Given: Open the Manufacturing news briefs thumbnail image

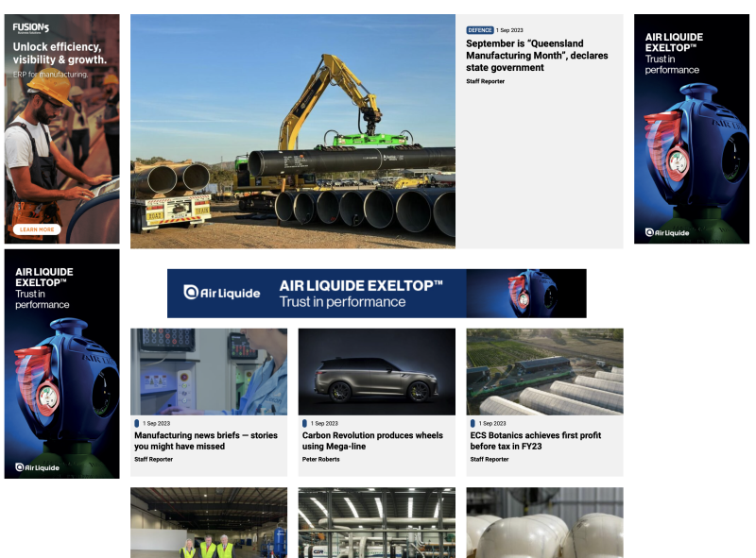Looking at the screenshot, I should point(208,371).
